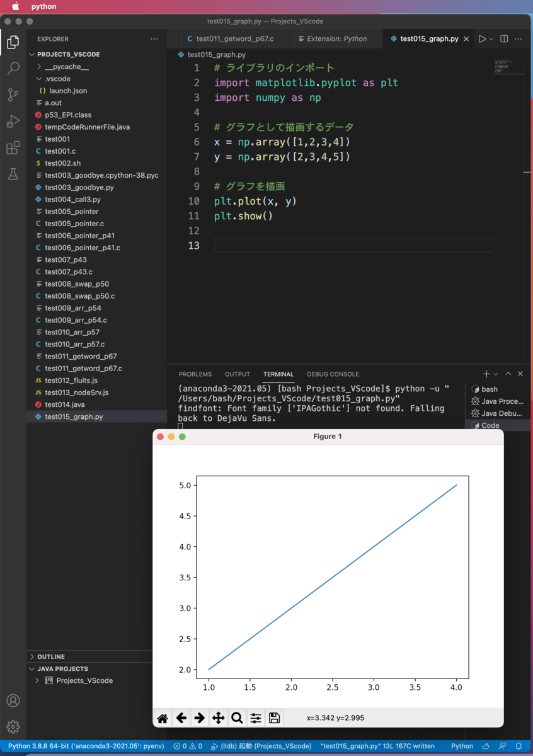The height and width of the screenshot is (756, 533).
Task: Open the DEBUG CONSOLE panel tab
Action: tap(333, 374)
